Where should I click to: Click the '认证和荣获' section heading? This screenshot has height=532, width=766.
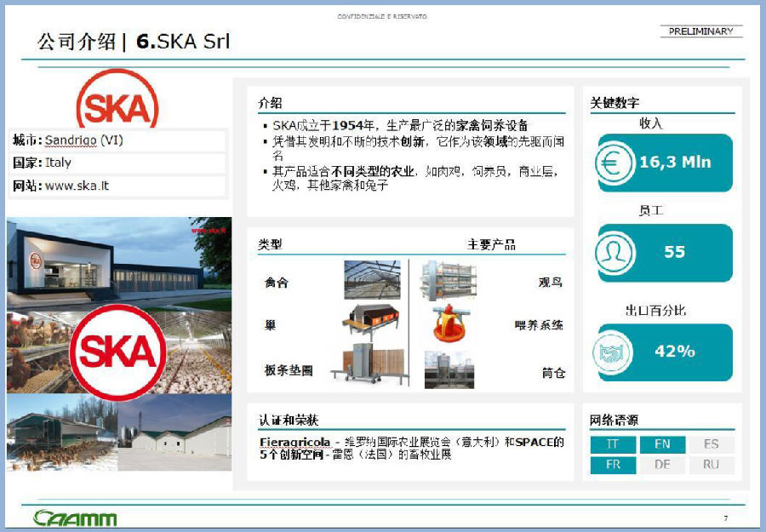click(289, 420)
